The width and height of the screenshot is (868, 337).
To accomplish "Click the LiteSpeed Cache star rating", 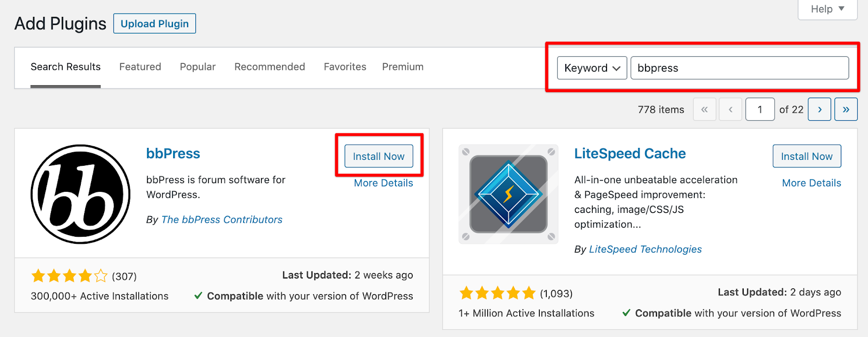I will click(x=497, y=294).
